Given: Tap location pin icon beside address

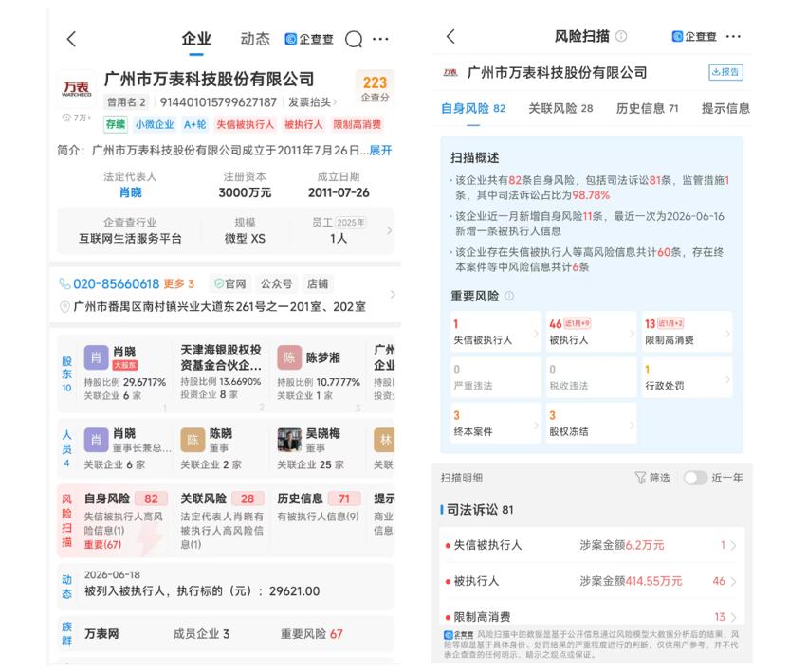Looking at the screenshot, I should click(x=64, y=307).
